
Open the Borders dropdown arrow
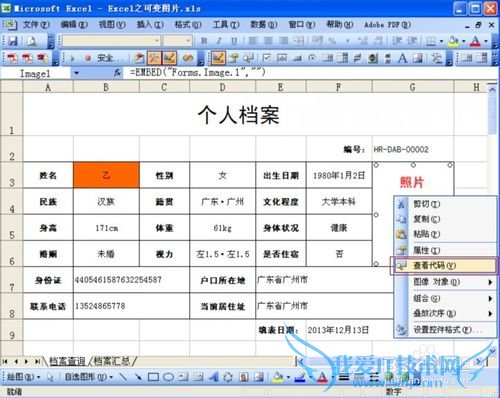[x=441, y=41]
